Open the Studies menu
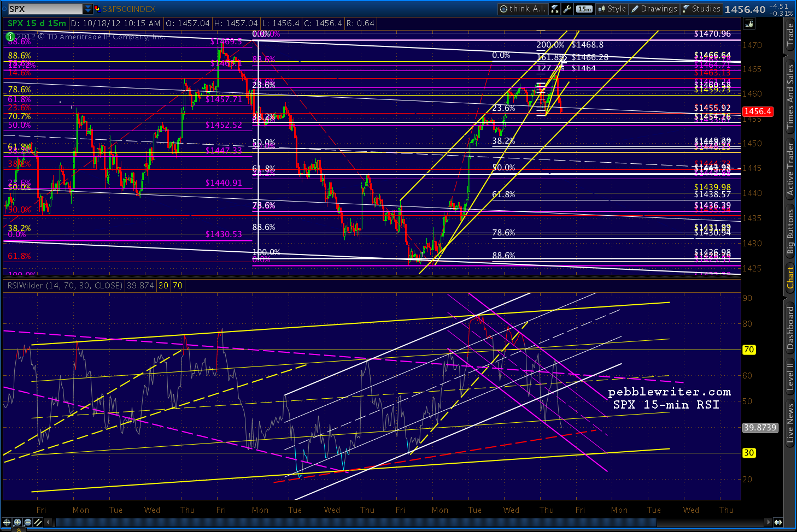This screenshot has height=532, width=797. [702, 9]
